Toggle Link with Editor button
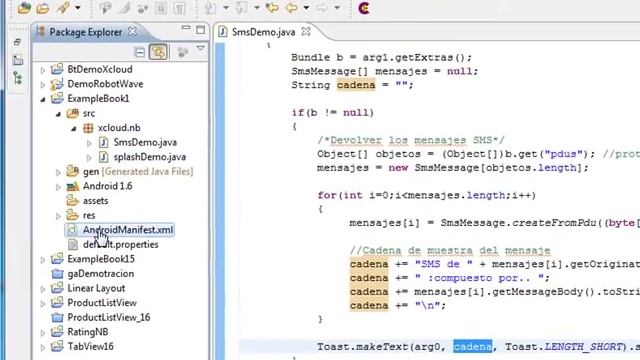This screenshot has height=360, width=640. [x=158, y=52]
